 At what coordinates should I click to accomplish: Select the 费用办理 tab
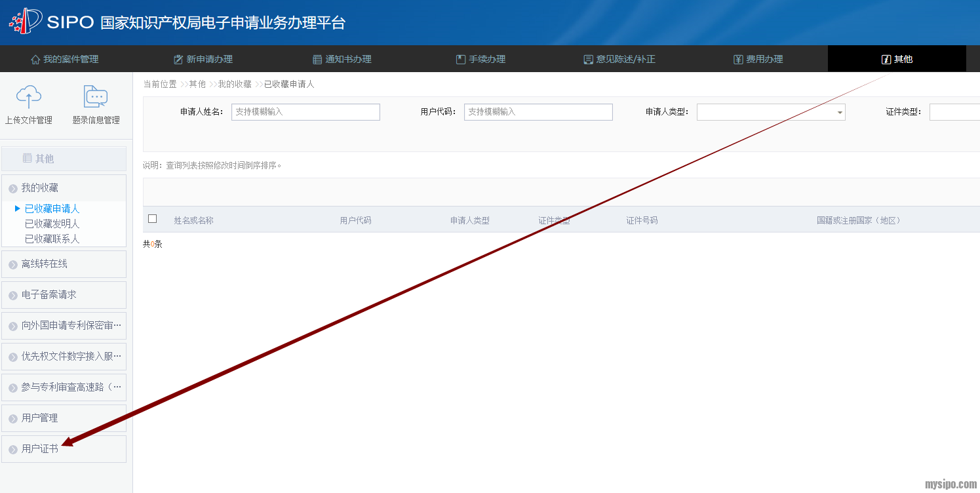(x=758, y=59)
